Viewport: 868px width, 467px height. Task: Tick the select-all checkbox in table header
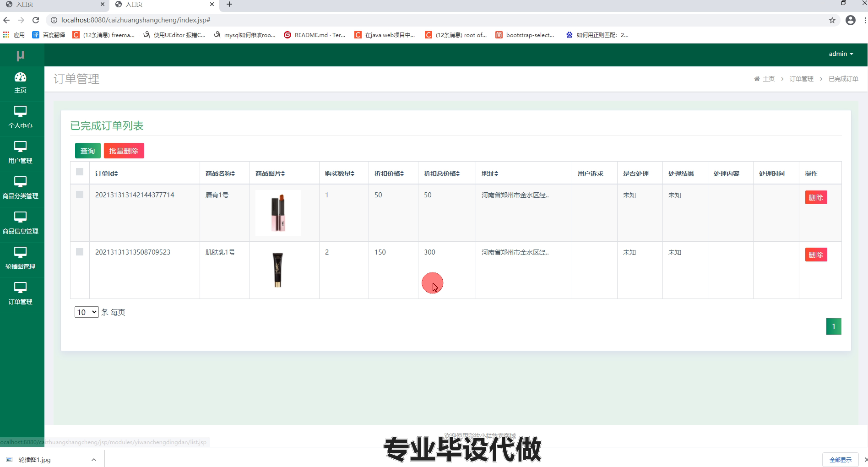coord(80,172)
